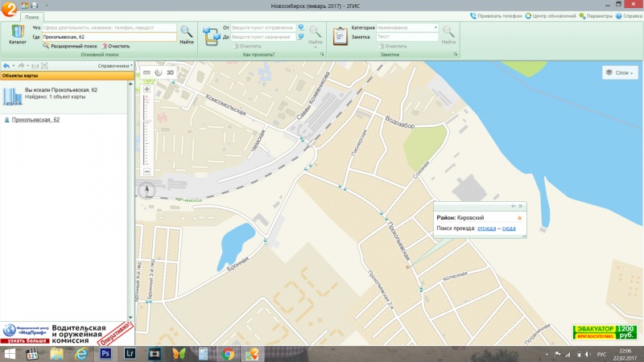The image size is (644, 362).
Task: Open File Explorer from the taskbar
Action: point(56,353)
